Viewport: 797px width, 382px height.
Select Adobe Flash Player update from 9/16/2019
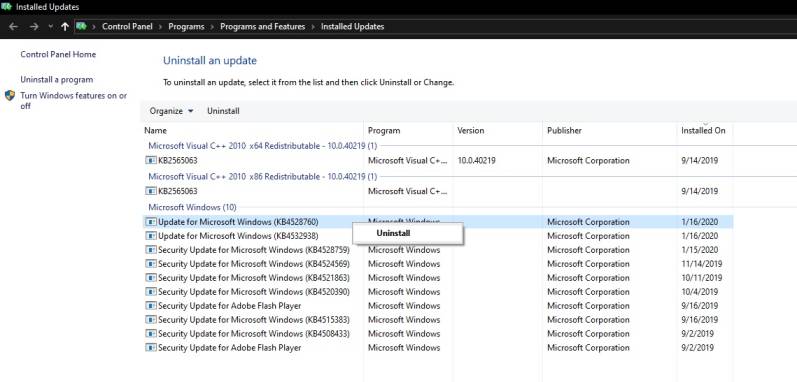pos(437,306)
